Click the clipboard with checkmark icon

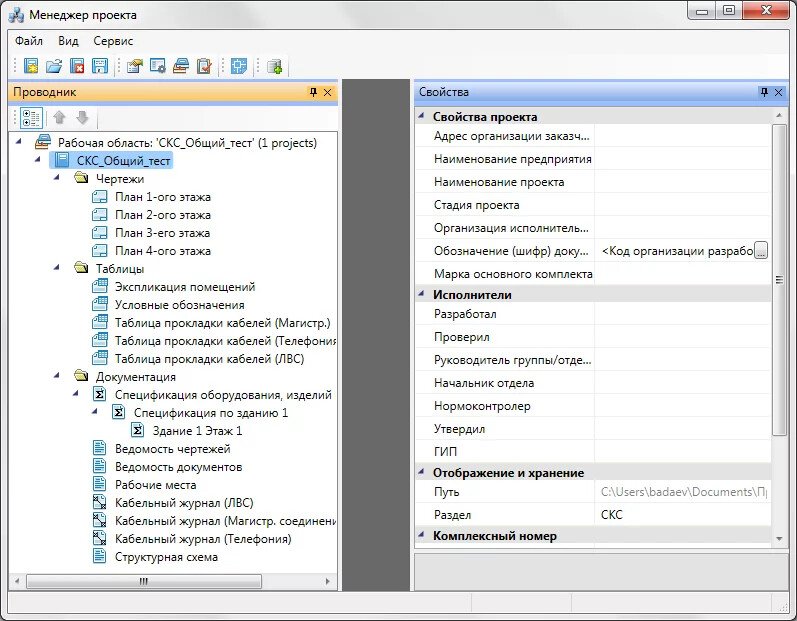coord(204,66)
